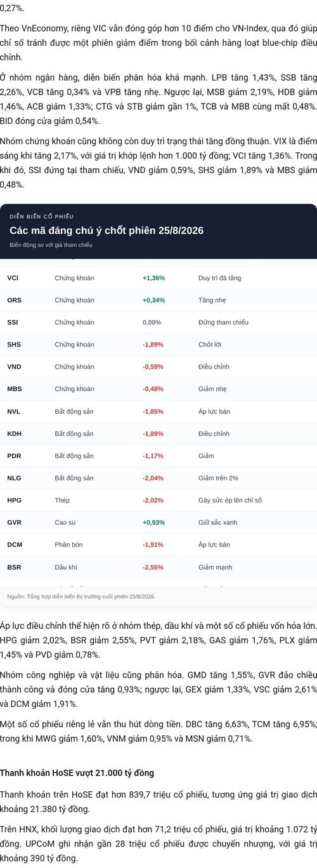Select the BSR ticker symbol
The height and width of the screenshot is (868, 317).
[14, 567]
